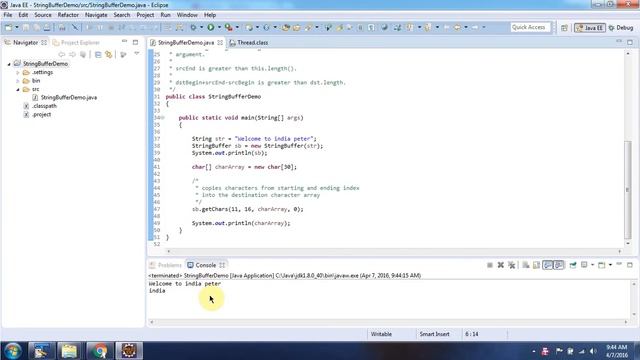Switch to the Debug perspective
The width and height of the screenshot is (640, 360).
point(621,28)
